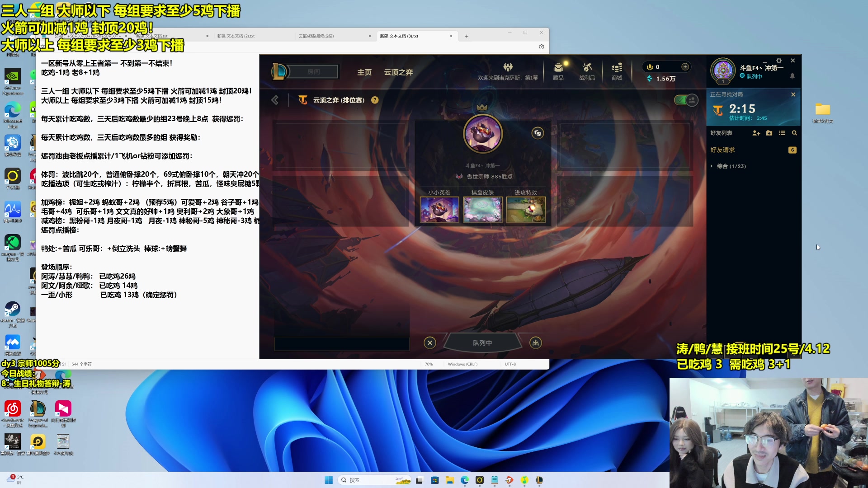Screen dimensions: 868x488
Task: Search friends with the magnifier icon
Action: tap(794, 133)
